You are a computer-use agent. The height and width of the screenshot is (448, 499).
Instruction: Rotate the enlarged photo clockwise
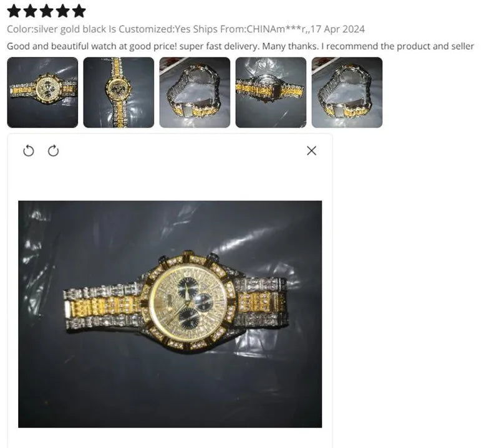(x=54, y=151)
